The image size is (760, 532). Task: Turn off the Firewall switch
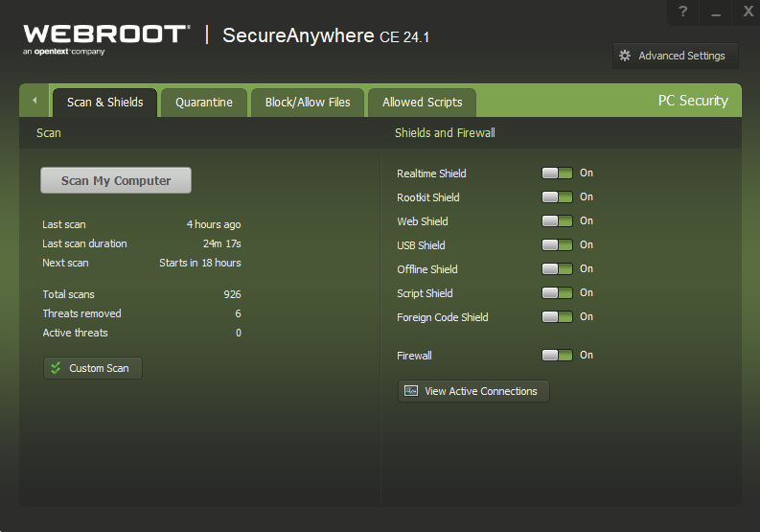557,356
